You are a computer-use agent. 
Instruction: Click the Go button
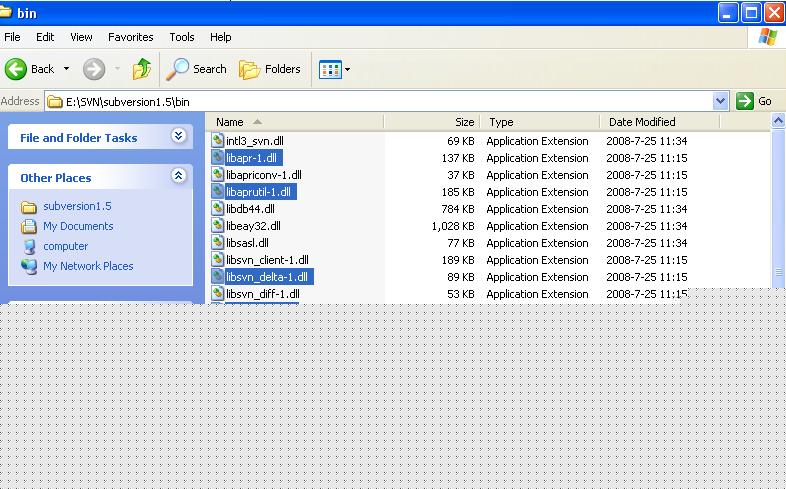[754, 101]
